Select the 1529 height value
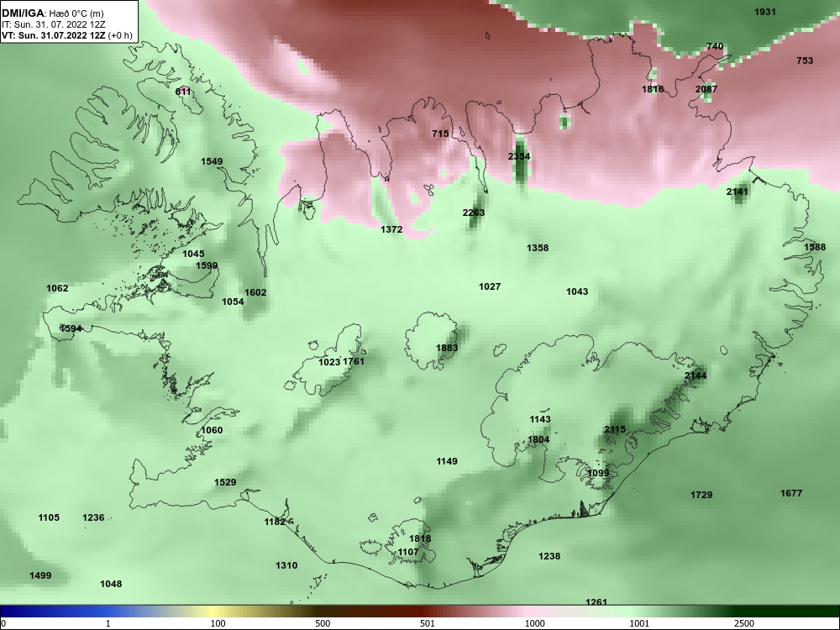The width and height of the screenshot is (840, 630). [x=225, y=482]
